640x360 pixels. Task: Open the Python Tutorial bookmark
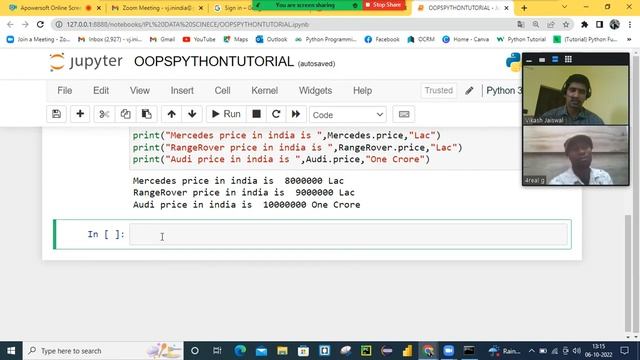point(521,40)
